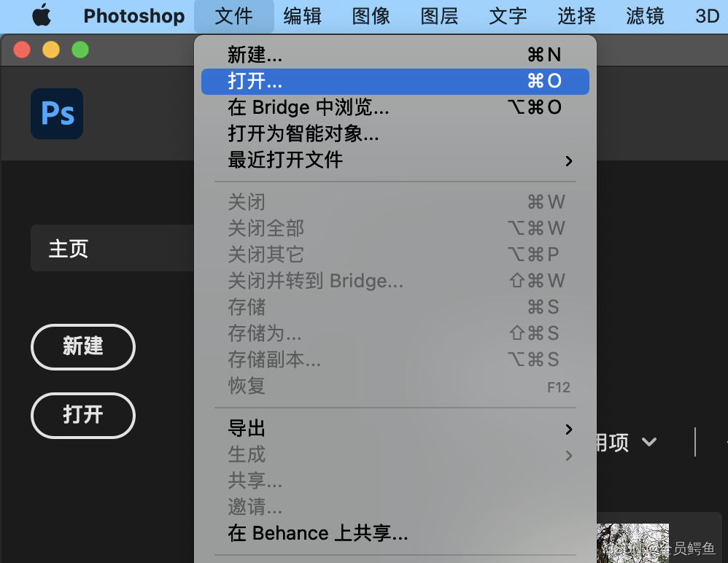Close the Photoshop window with red button

22,50
